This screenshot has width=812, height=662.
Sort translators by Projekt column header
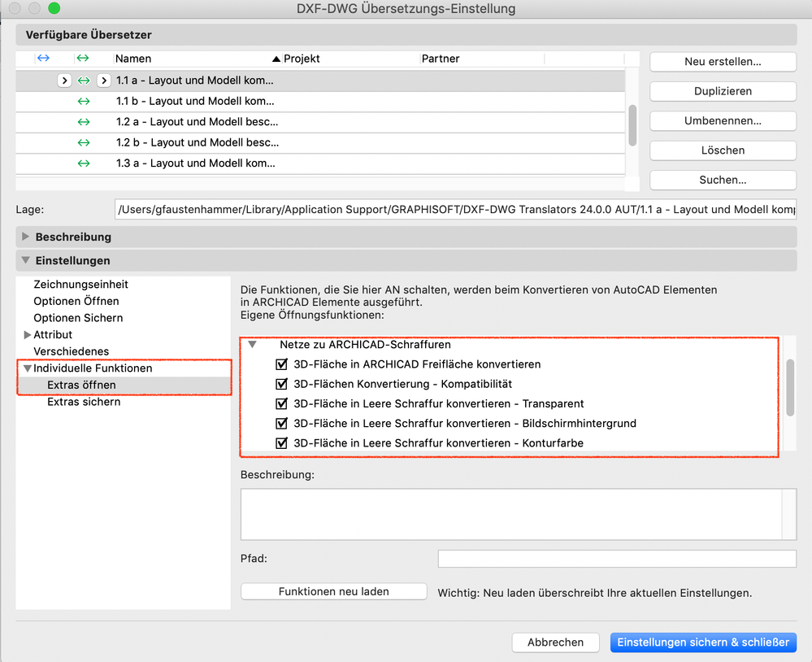click(x=302, y=59)
